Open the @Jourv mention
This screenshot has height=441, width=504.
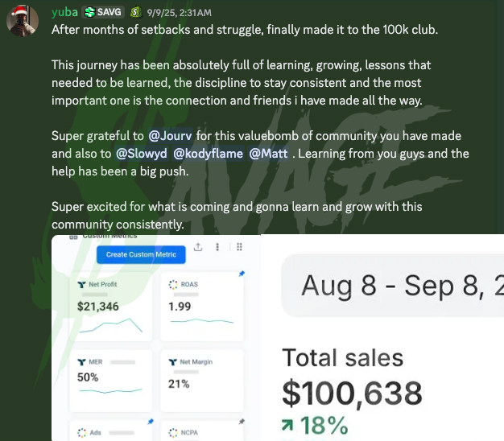(170, 136)
